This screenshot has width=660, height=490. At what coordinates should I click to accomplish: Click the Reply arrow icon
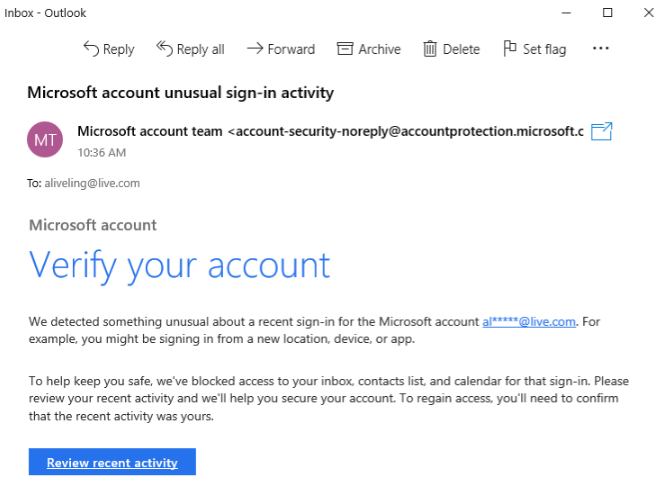click(91, 48)
